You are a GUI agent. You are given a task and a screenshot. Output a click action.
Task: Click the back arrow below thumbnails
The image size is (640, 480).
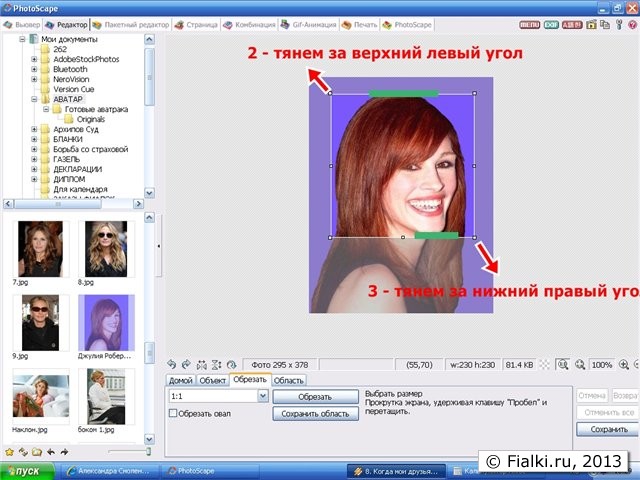50,452
